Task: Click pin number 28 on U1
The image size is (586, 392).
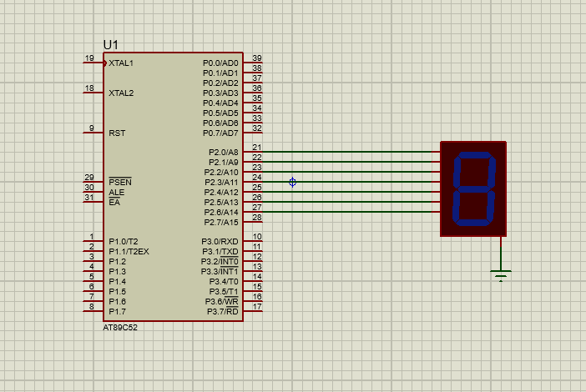Action: 257,218
